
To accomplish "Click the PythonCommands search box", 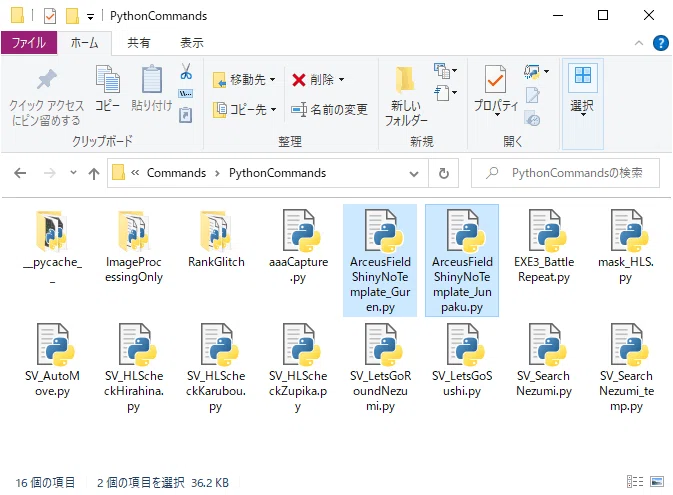I will pyautogui.click(x=565, y=173).
